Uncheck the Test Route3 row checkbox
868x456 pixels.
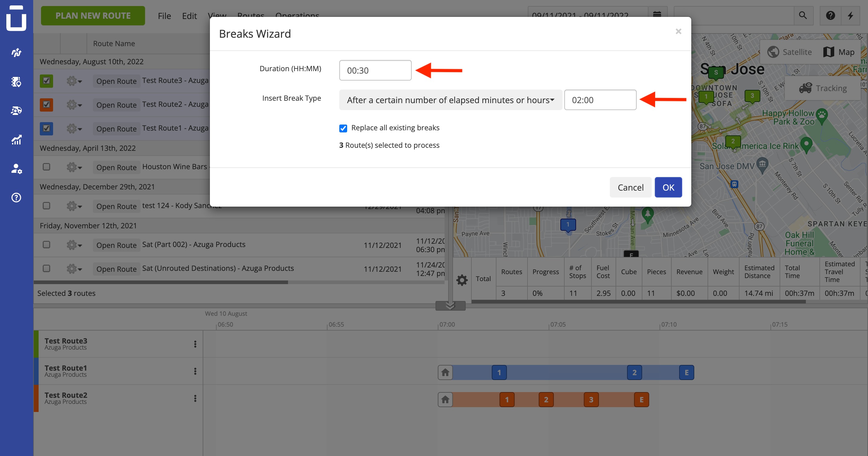click(46, 81)
